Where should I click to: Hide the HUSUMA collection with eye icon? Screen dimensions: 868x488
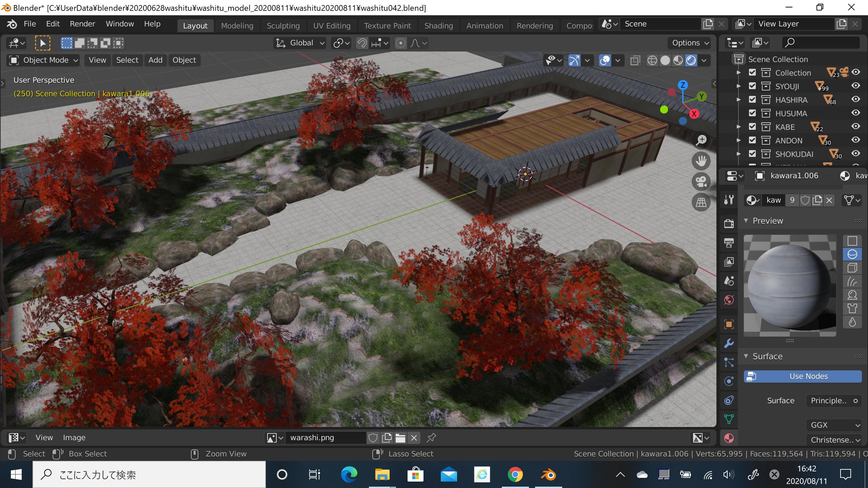point(855,113)
